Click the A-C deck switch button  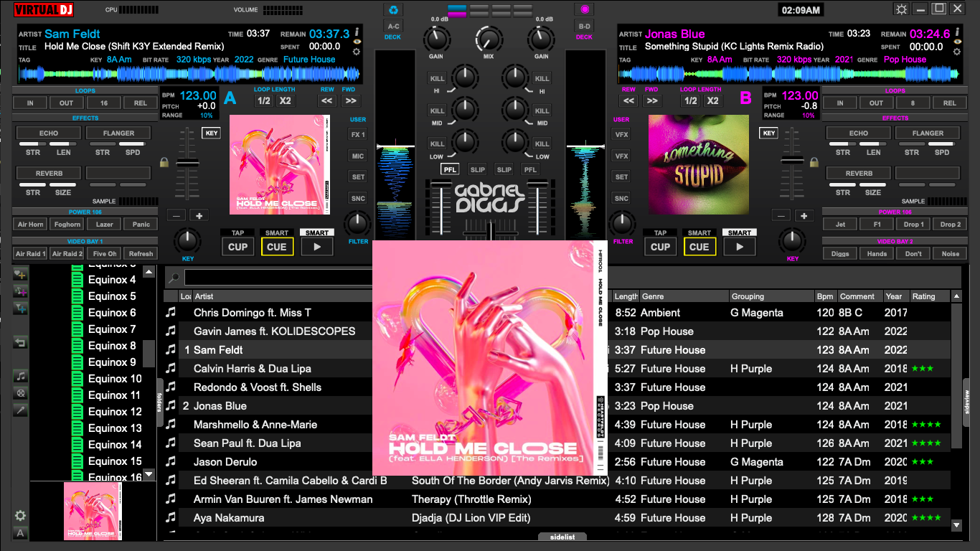pos(393,26)
